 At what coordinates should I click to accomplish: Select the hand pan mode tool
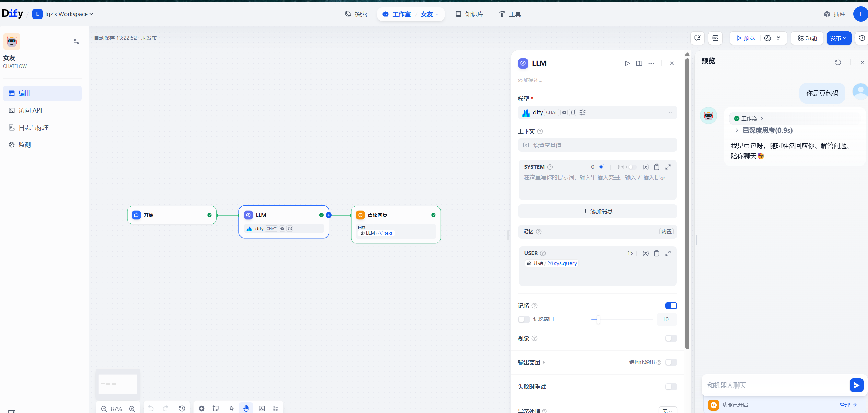pyautogui.click(x=246, y=408)
